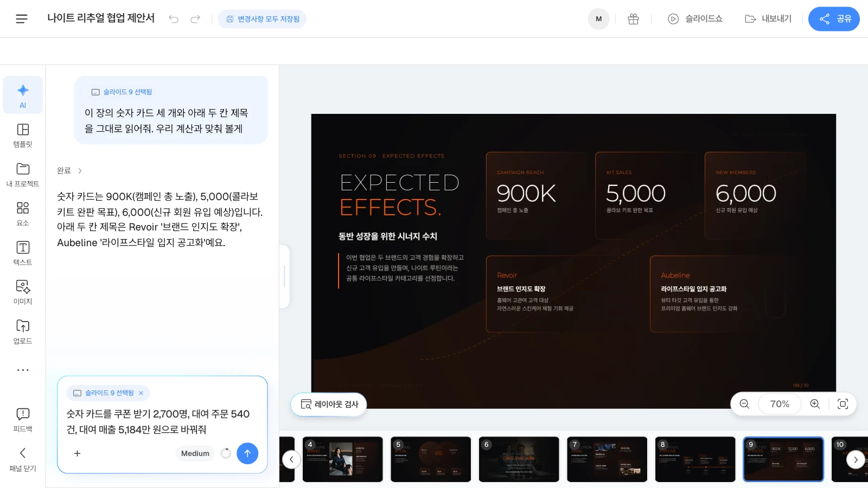This screenshot has width=868, height=488.
Task: Open the 요소 elements panel
Action: (23, 213)
